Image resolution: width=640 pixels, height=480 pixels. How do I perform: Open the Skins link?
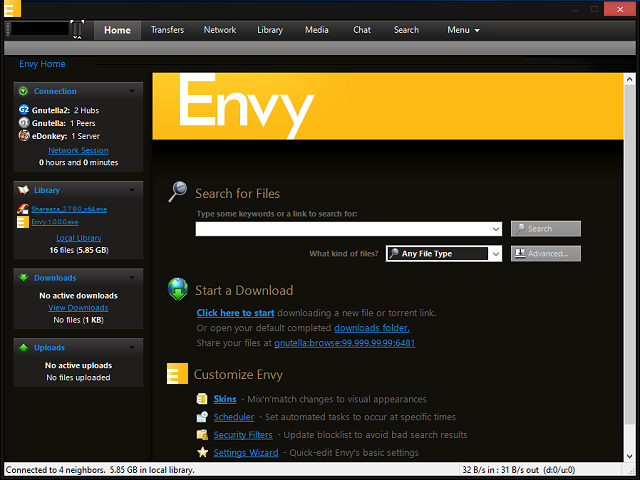pos(225,399)
